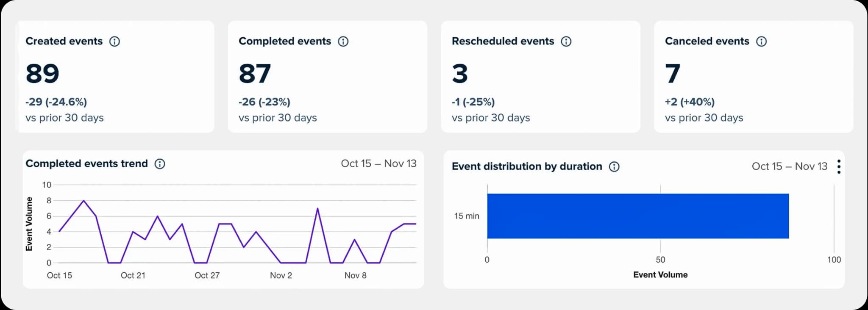Image resolution: width=868 pixels, height=310 pixels.
Task: Click the Completed events value 87
Action: (255, 74)
